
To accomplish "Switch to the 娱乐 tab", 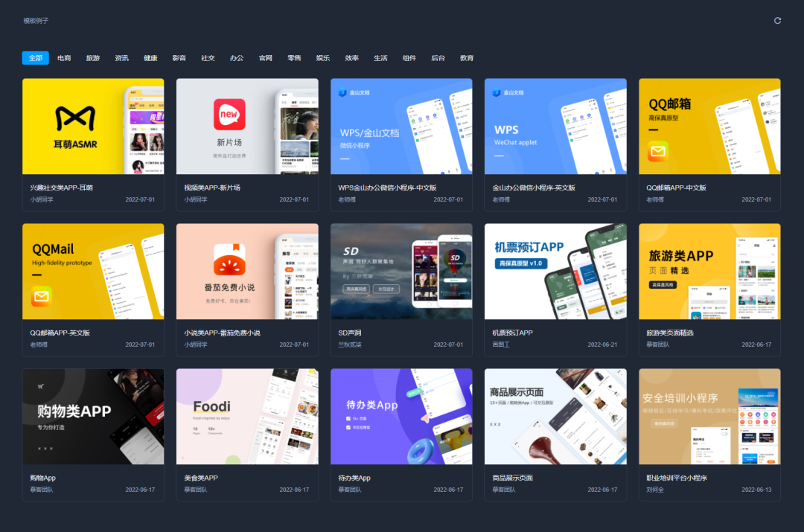I will (323, 58).
